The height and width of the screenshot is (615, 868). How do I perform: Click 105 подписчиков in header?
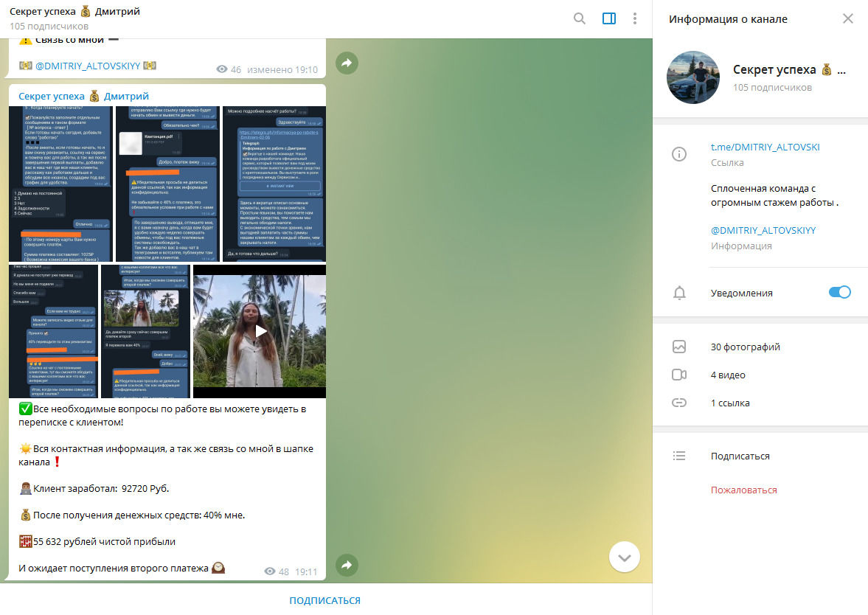click(x=49, y=26)
